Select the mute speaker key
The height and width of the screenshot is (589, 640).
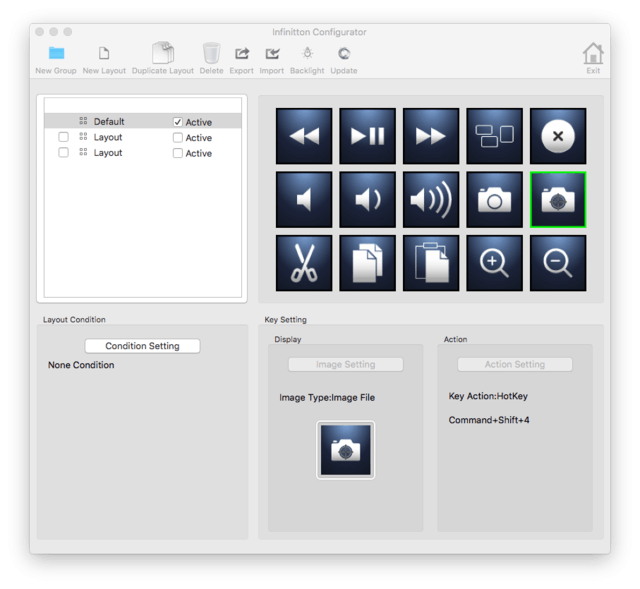304,200
